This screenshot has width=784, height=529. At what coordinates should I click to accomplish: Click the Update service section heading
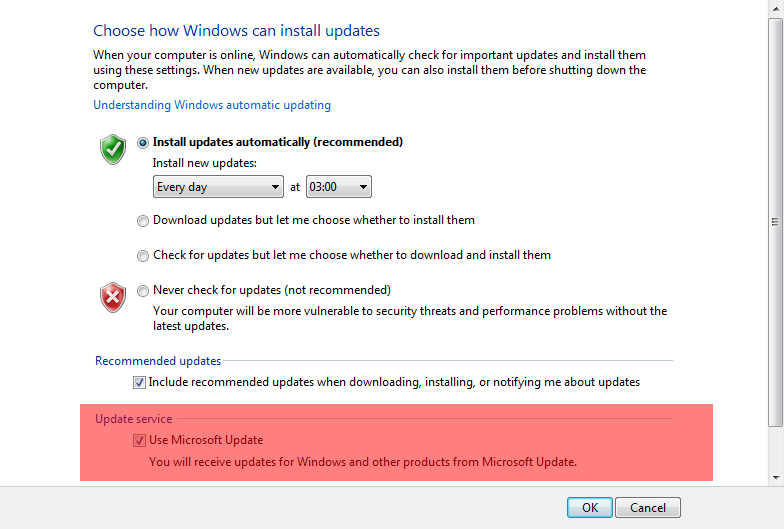pos(134,418)
